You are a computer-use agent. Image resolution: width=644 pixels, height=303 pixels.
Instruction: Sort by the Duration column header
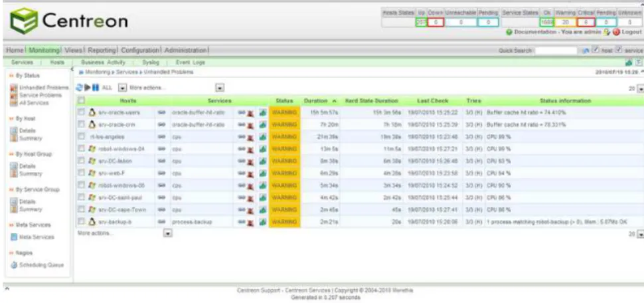click(x=315, y=101)
